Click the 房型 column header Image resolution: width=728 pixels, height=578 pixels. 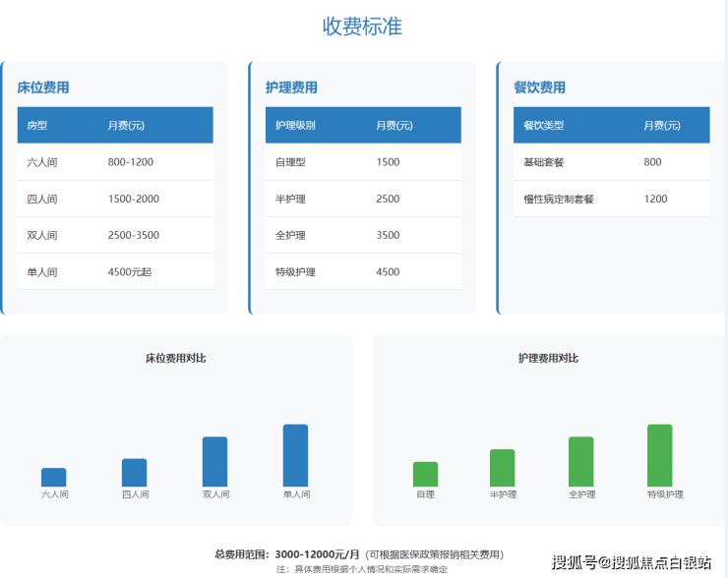pyautogui.click(x=37, y=126)
